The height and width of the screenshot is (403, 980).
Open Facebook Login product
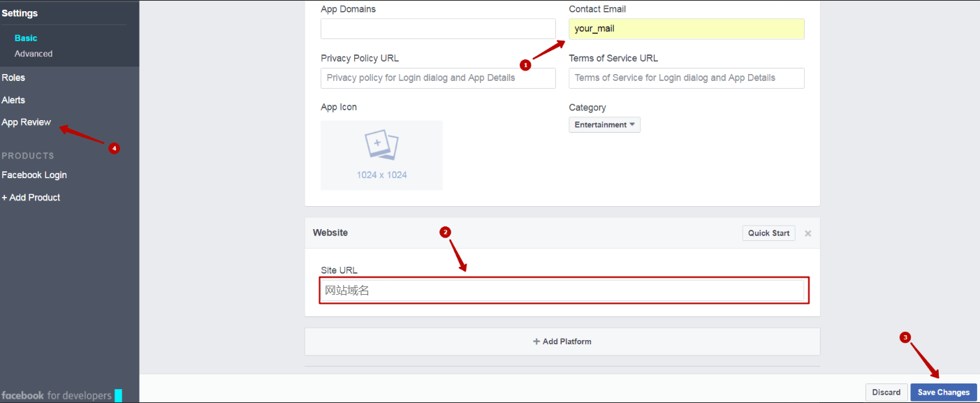(x=34, y=175)
